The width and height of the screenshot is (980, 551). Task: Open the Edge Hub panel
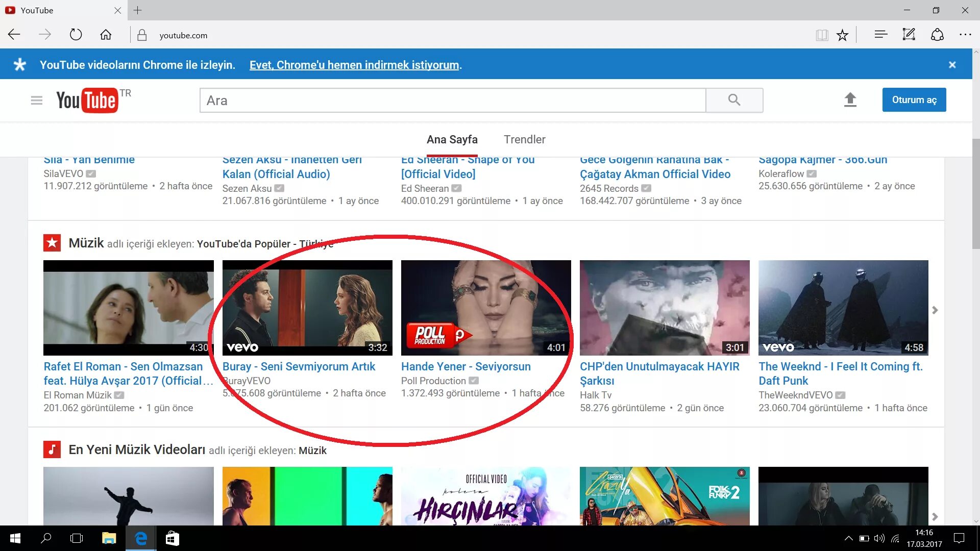tap(880, 35)
